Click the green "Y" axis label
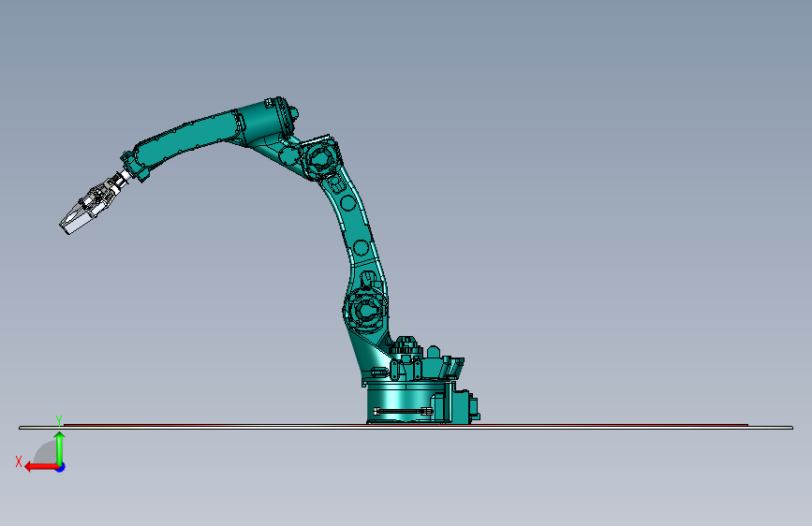The image size is (812, 526). (59, 421)
